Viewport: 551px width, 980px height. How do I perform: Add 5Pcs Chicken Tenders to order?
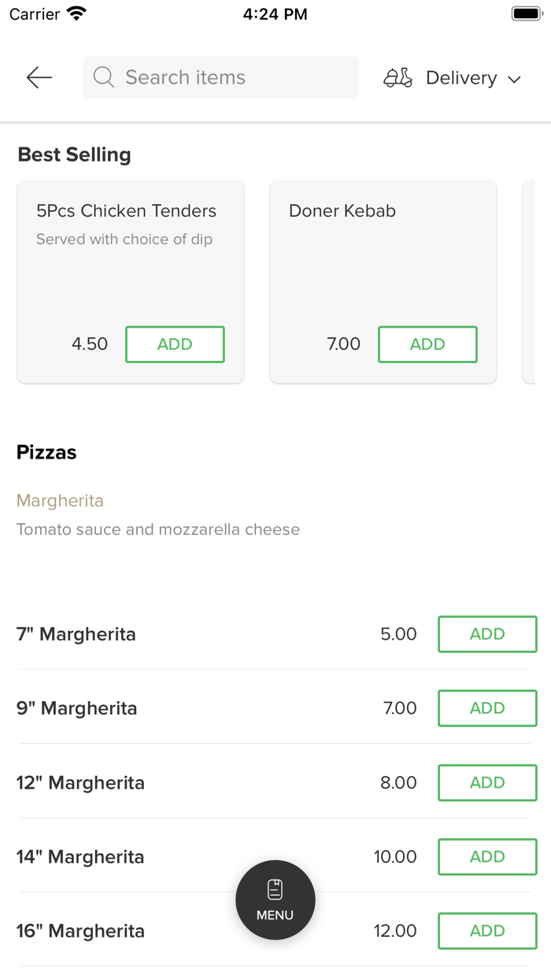click(x=175, y=344)
